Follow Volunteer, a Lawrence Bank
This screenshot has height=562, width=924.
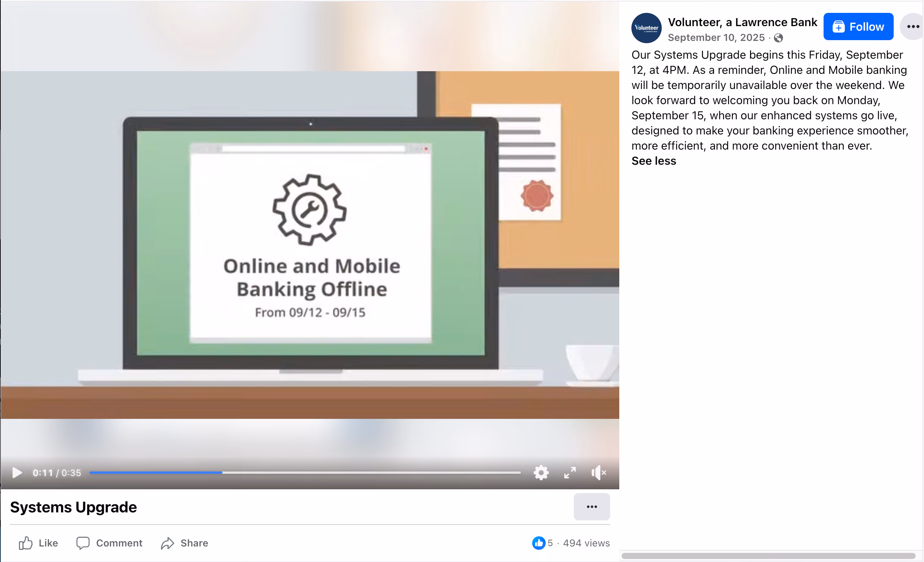coord(858,27)
